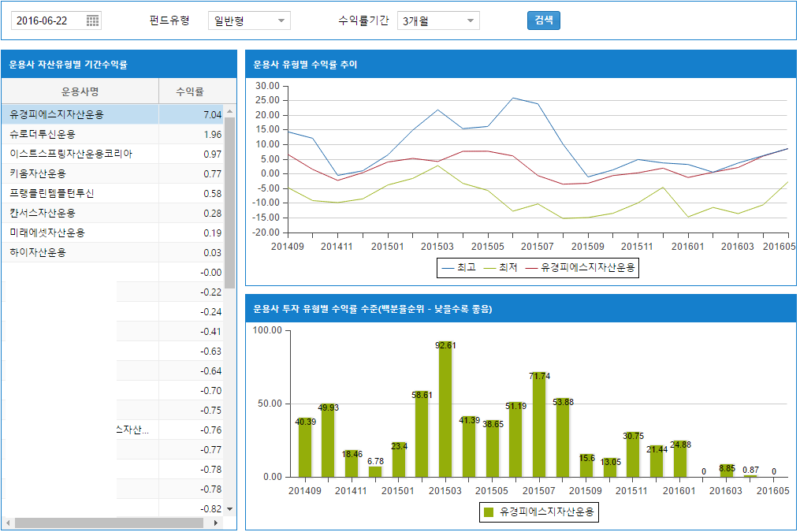Click the 검색 search button

543,20
